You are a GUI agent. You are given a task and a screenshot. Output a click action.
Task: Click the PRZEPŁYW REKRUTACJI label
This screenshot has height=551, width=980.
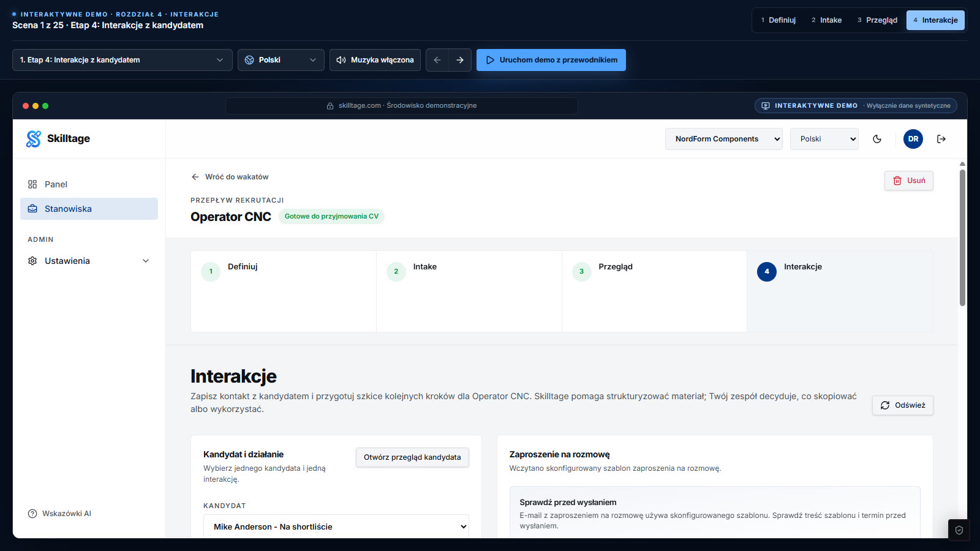point(237,200)
